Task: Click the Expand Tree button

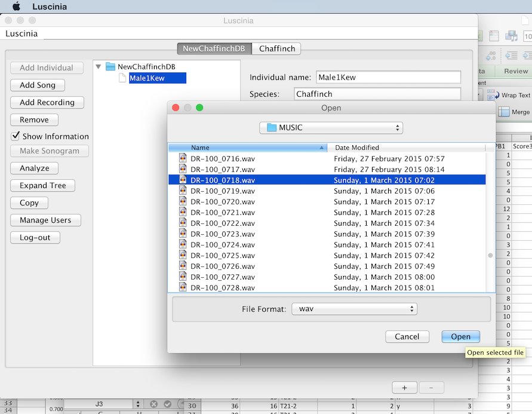Action: coord(43,186)
